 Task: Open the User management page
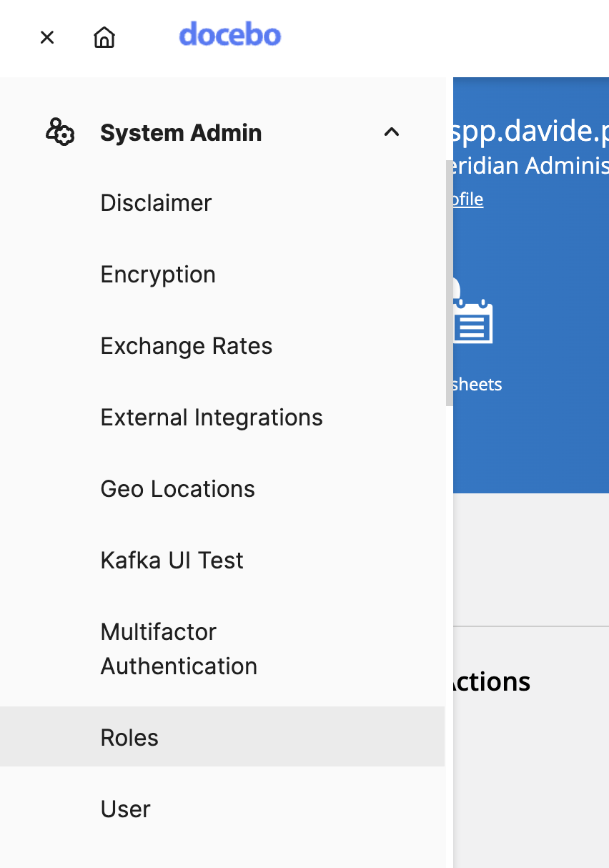pos(125,809)
